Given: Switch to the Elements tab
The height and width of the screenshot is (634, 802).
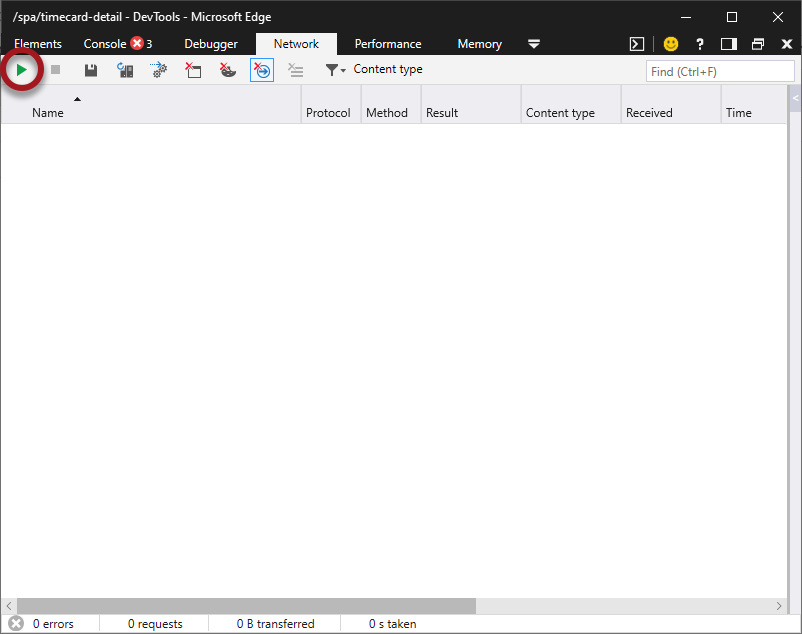Looking at the screenshot, I should [38, 44].
